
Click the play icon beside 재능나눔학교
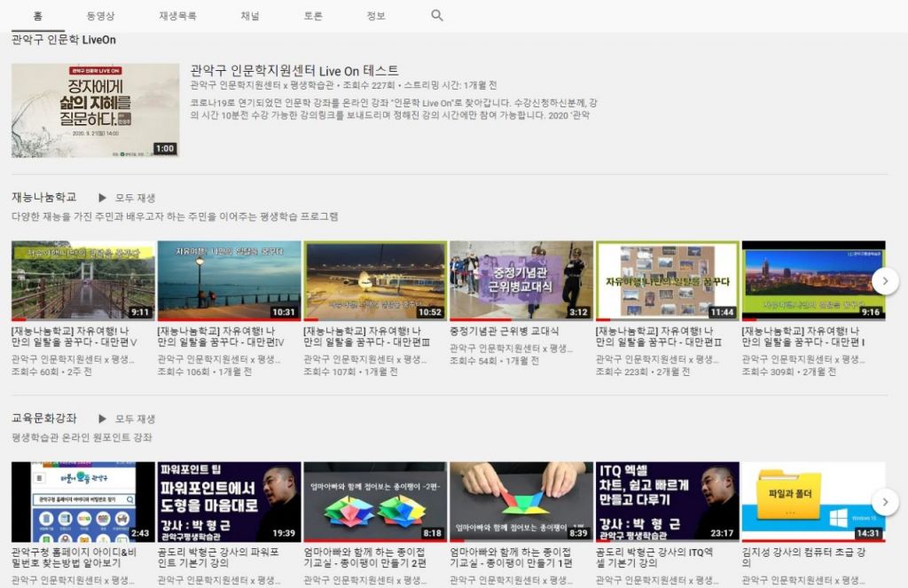click(103, 198)
